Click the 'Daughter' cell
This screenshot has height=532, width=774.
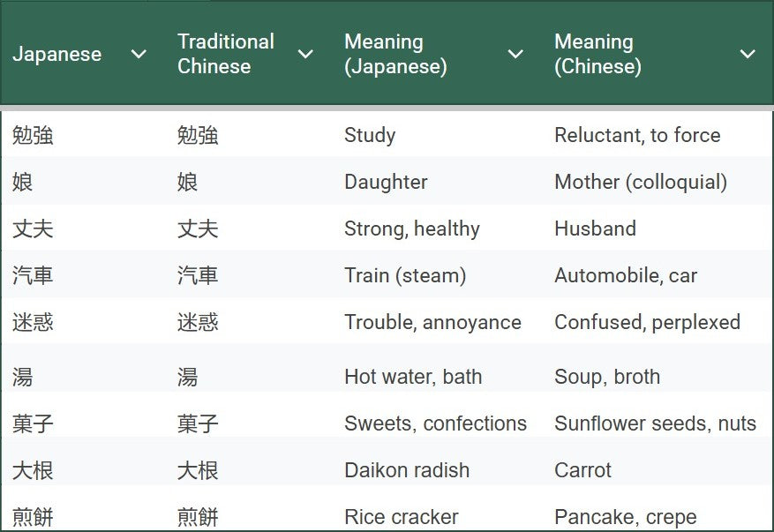(386, 182)
